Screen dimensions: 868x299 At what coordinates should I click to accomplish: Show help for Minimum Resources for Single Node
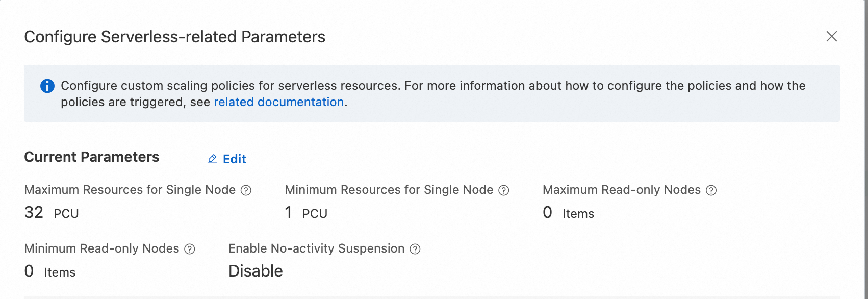(504, 190)
